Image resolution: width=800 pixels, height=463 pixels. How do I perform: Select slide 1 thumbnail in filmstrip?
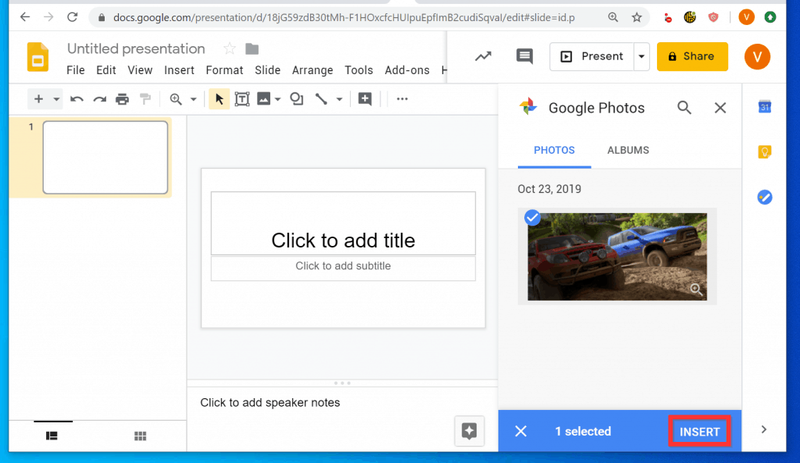[105, 157]
